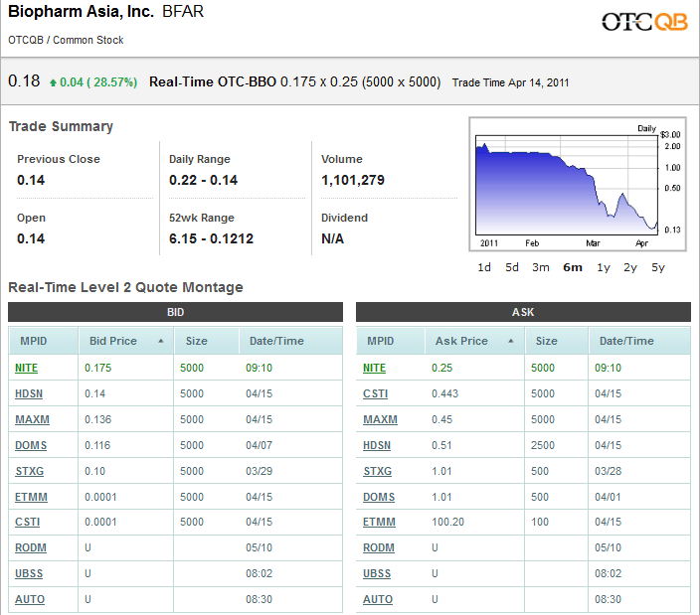Select the 6m chart range

click(x=573, y=267)
